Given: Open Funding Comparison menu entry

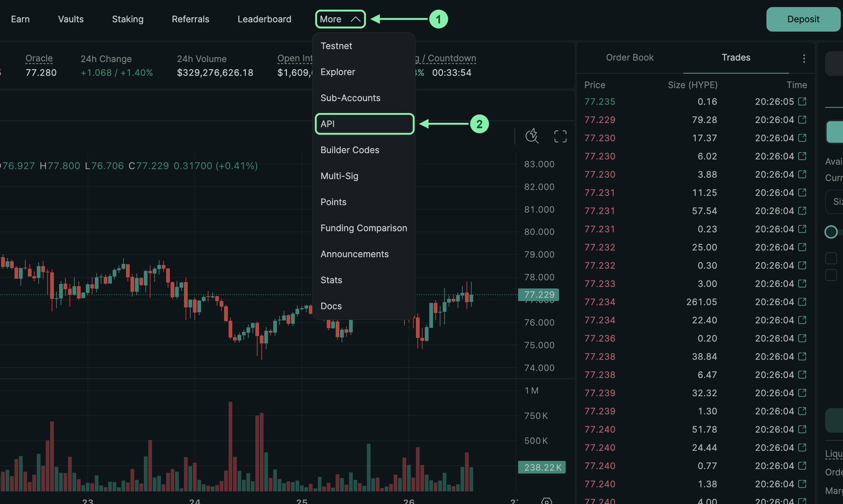Looking at the screenshot, I should tap(364, 228).
